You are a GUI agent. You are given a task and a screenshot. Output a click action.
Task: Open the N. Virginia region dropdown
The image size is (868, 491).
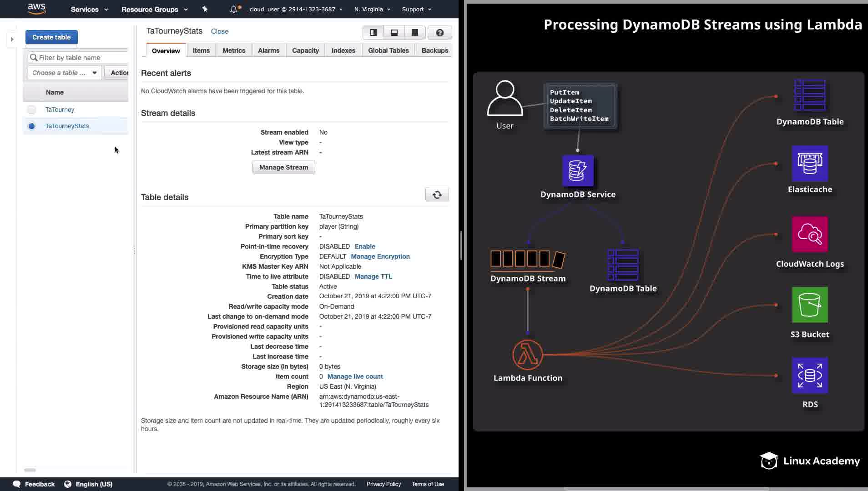(372, 9)
